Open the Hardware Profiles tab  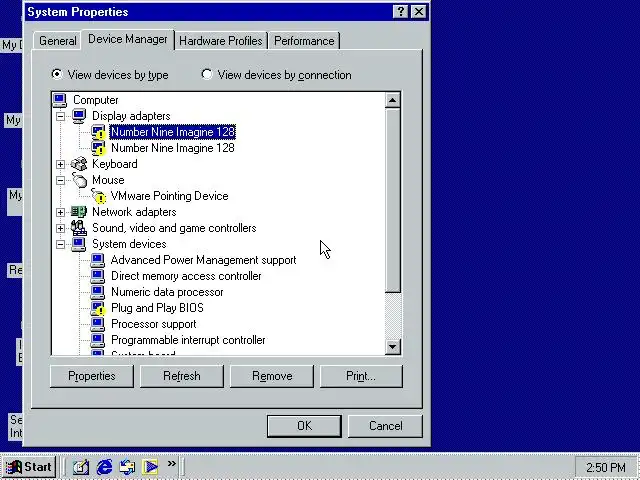(x=221, y=41)
